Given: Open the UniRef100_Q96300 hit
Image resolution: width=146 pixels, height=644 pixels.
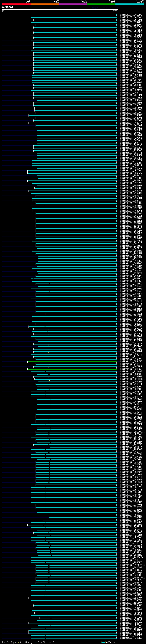Looking at the screenshot, I should click(131, 25).
